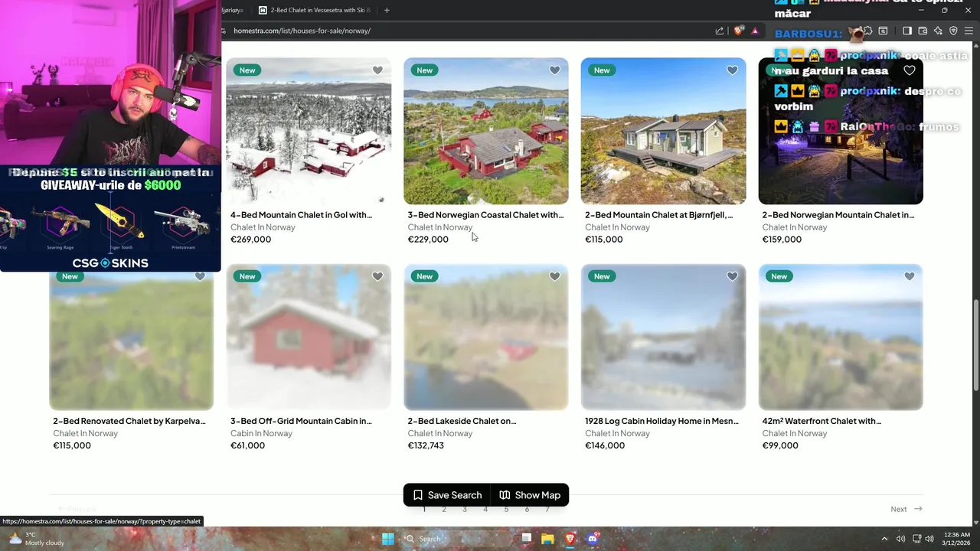Click the Bjørnfjell chalet photo with deck
Screen dimensions: 980x551
663,131
